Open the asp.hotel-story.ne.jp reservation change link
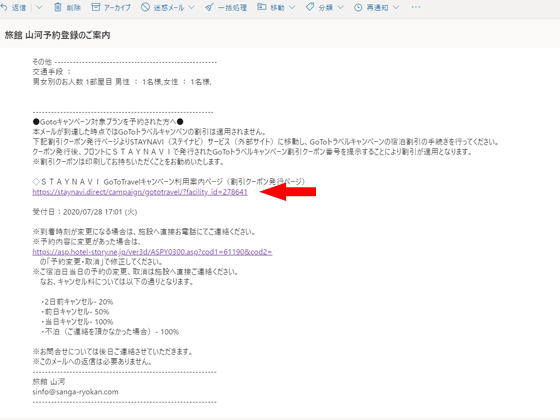The width and height of the screenshot is (560, 420). pyautogui.click(x=152, y=252)
